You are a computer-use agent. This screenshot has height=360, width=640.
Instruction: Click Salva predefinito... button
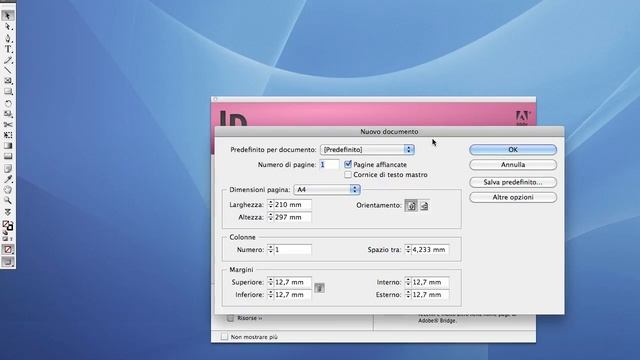[513, 182]
